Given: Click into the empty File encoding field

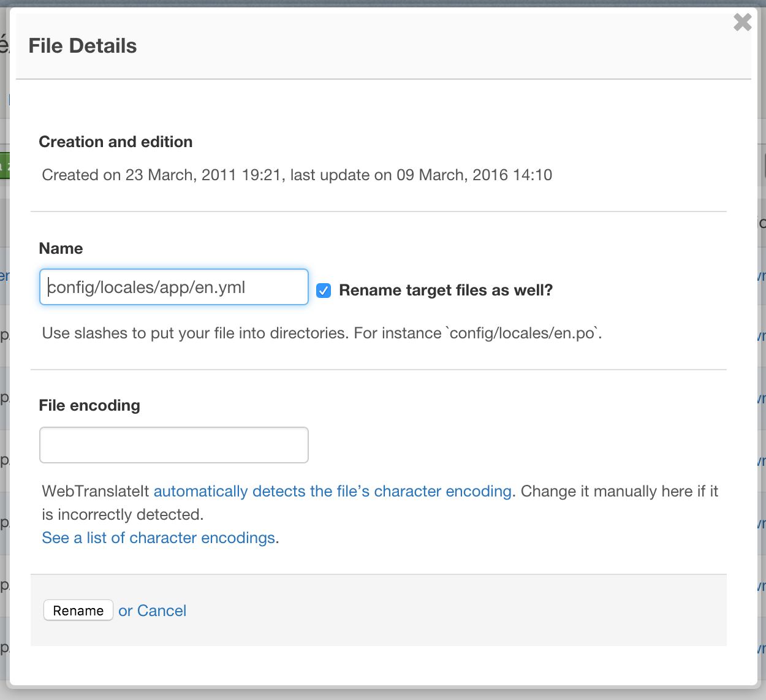Looking at the screenshot, I should (173, 445).
